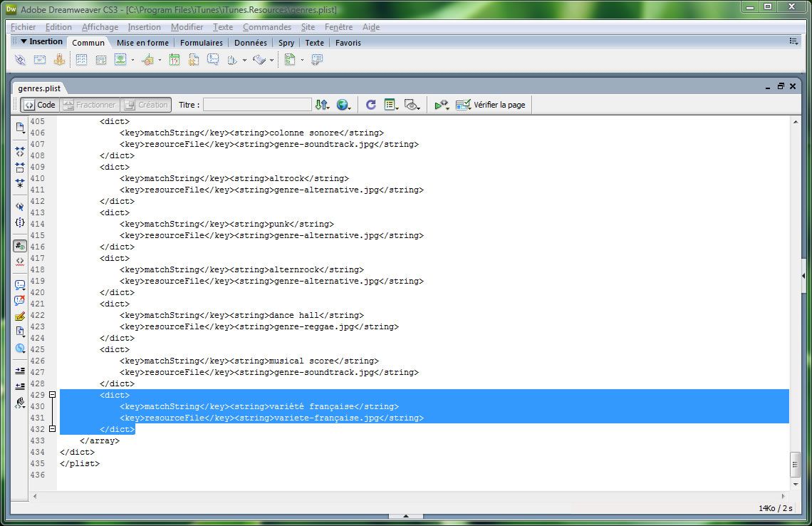Insert a Hyperlink from the Commun bar
The image size is (812, 526).
[x=20, y=60]
